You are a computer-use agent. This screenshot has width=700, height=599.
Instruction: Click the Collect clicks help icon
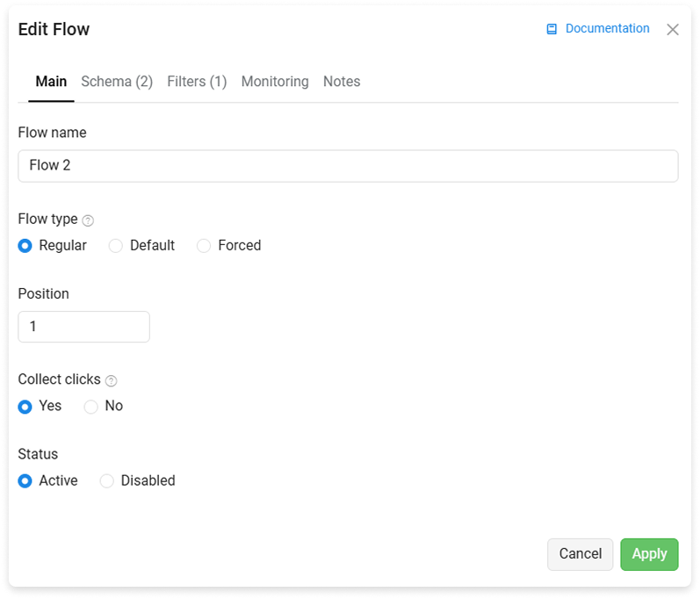pyautogui.click(x=112, y=380)
